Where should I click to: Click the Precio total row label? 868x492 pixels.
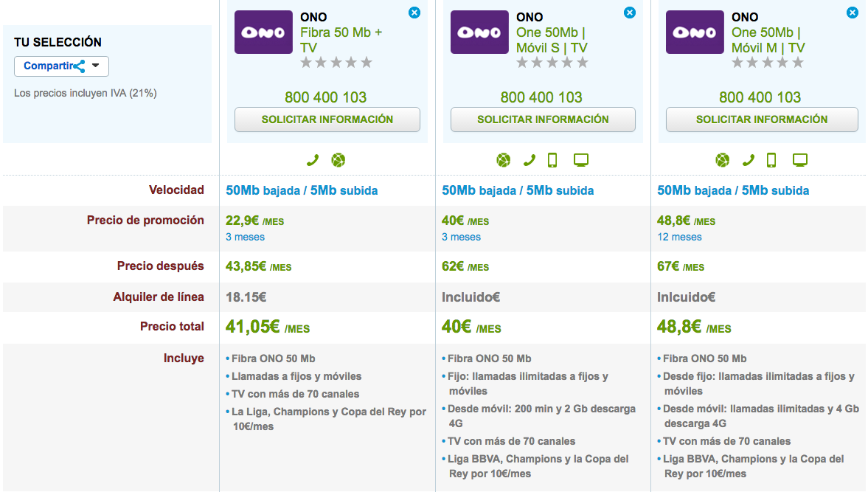(172, 327)
